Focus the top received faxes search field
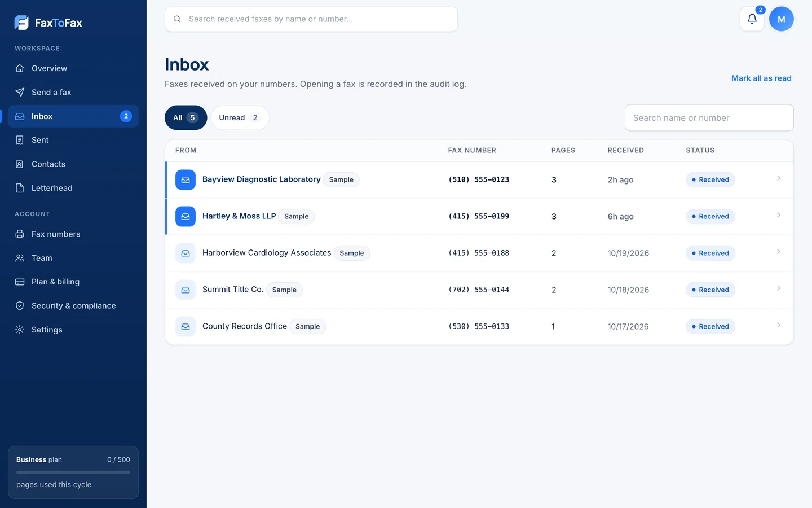This screenshot has height=508, width=812. pyautogui.click(x=311, y=19)
